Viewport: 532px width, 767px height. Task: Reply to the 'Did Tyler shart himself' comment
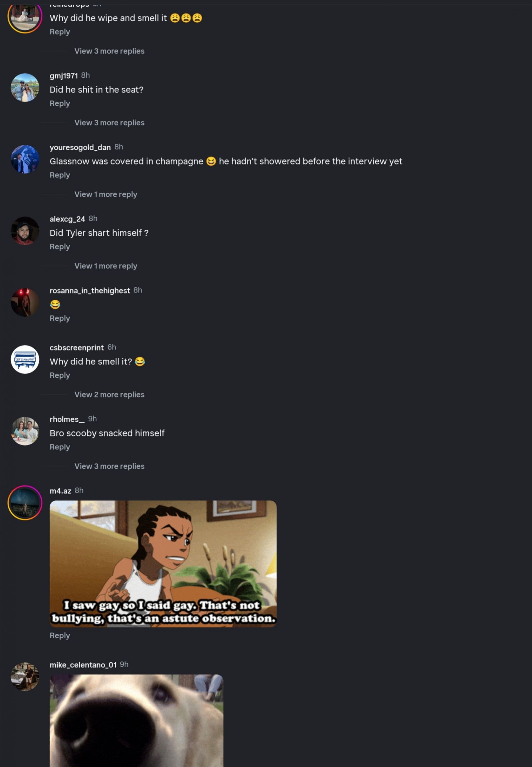tap(60, 247)
